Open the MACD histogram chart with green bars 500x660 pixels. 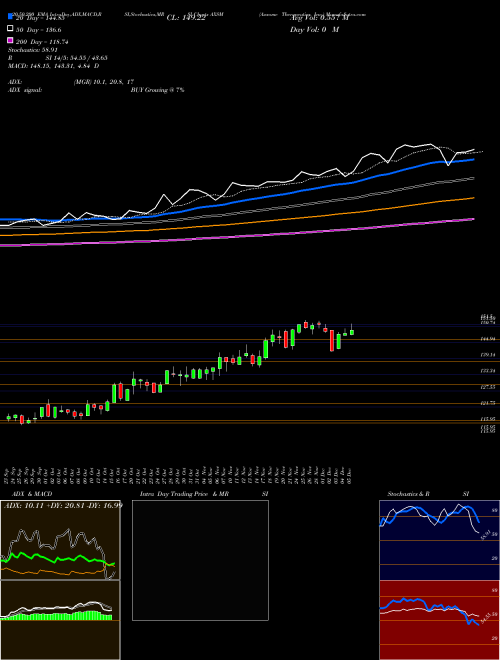[60, 620]
